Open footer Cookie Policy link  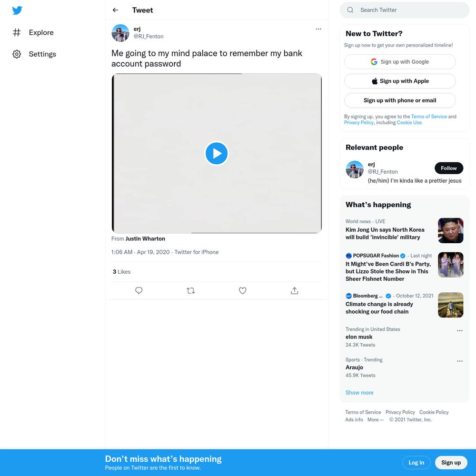coord(434,412)
